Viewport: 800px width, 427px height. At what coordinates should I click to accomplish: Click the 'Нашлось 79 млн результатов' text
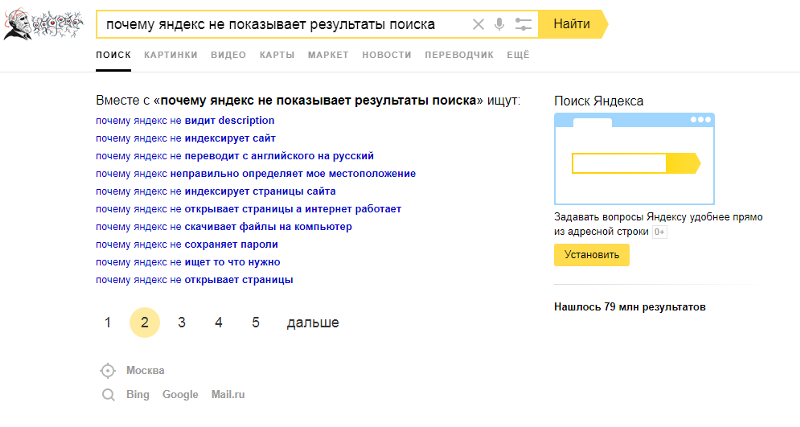pos(630,307)
